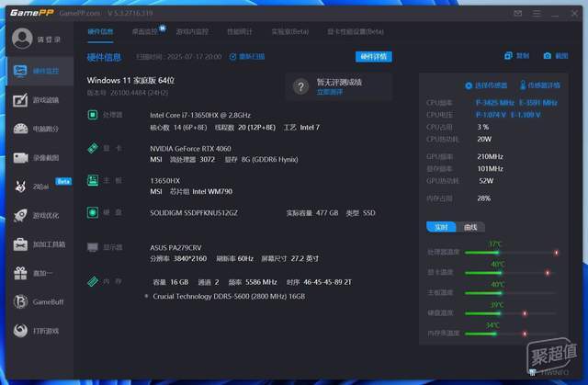Switch to the Lab (Beta) tab
Viewport: 588px width, 385px height.
pos(290,32)
